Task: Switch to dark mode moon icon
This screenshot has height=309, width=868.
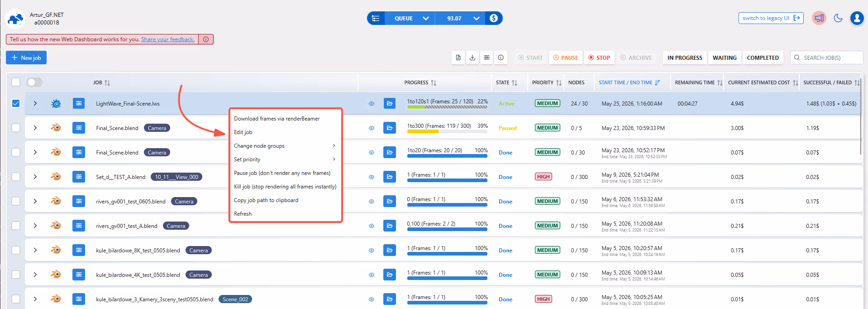Action: (838, 18)
